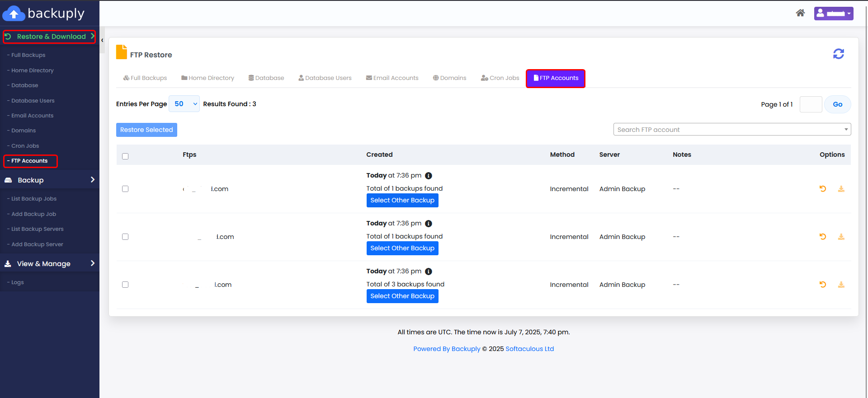Check the second FTP account row checkbox
868x398 pixels.
125,237
